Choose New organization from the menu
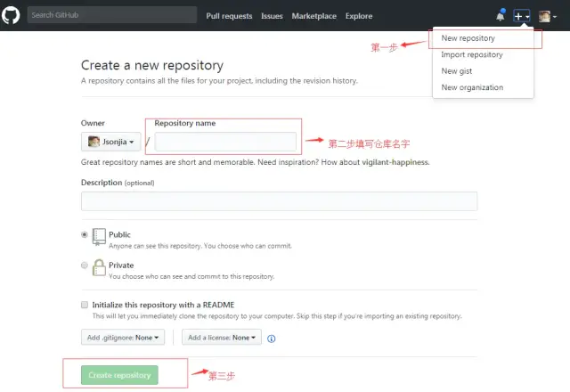Image resolution: width=570 pixels, height=392 pixels. tap(472, 87)
